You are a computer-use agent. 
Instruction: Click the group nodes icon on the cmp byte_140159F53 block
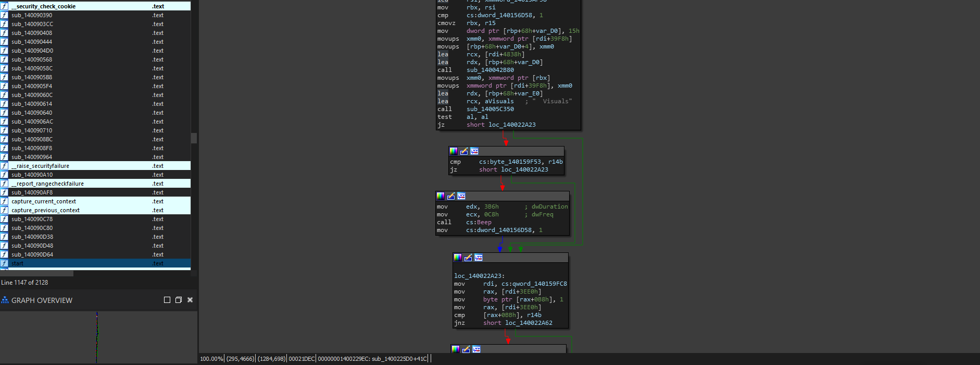coord(474,151)
